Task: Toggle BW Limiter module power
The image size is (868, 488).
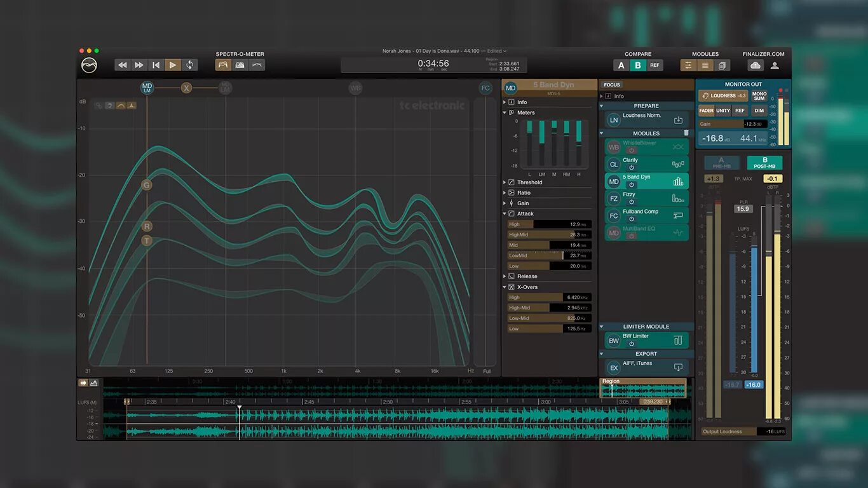Action: [632, 343]
